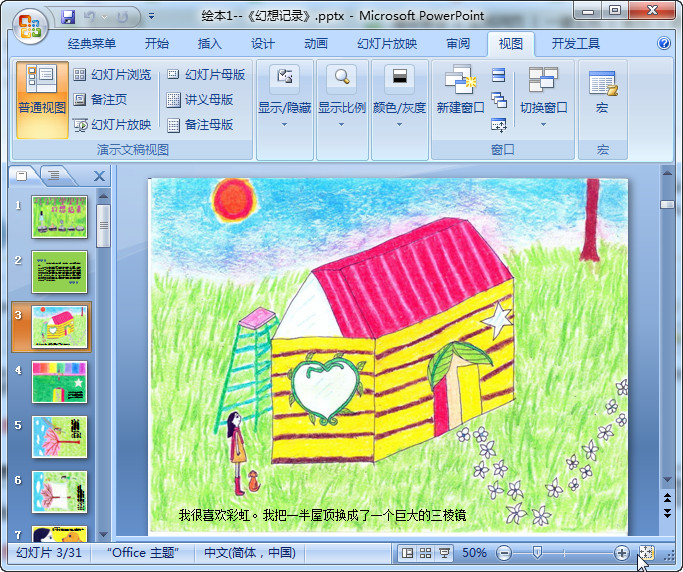Viewport: 683px width, 572px height.
Task: Switch to 幻灯片浏览 view
Action: click(112, 75)
